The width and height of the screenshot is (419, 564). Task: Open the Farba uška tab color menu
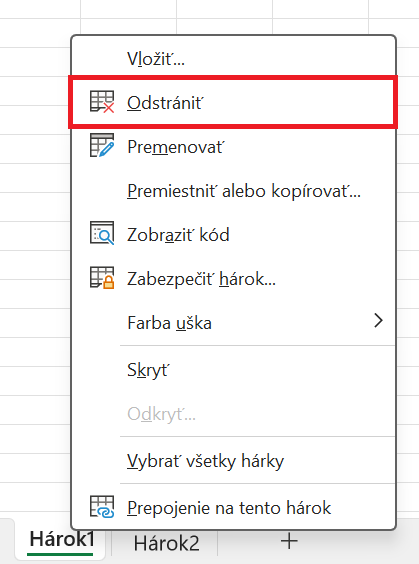(234, 322)
